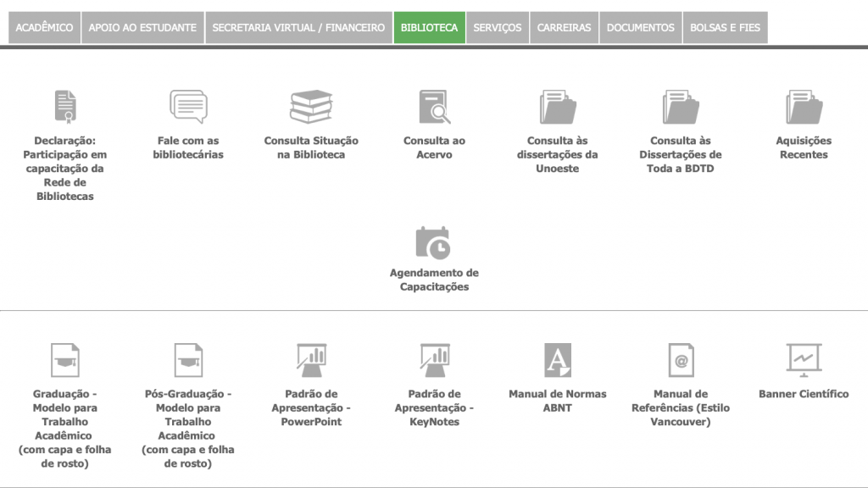
Task: Open the Aquisições Recentes folder icon
Action: [x=803, y=107]
